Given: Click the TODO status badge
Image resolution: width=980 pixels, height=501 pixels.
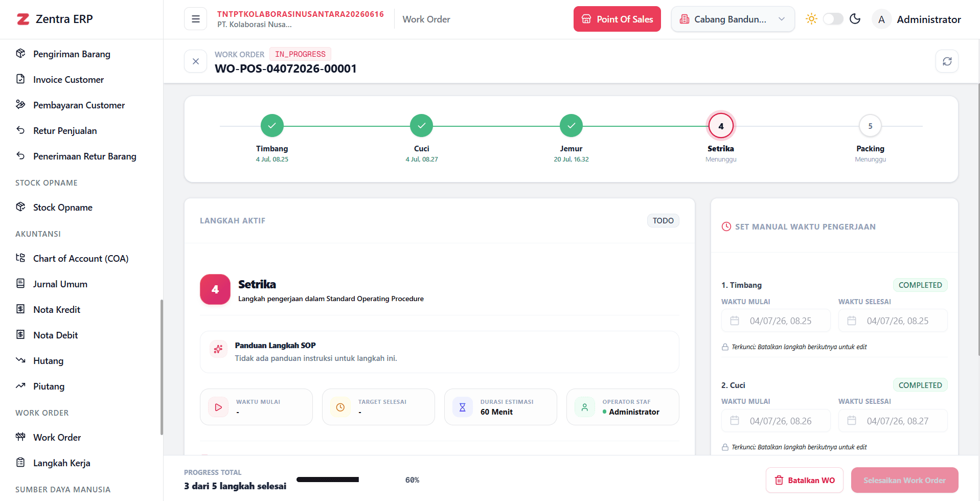Looking at the screenshot, I should point(663,220).
